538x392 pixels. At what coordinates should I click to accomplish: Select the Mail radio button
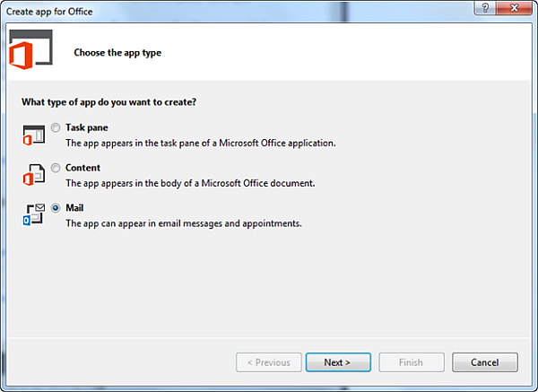pyautogui.click(x=56, y=208)
